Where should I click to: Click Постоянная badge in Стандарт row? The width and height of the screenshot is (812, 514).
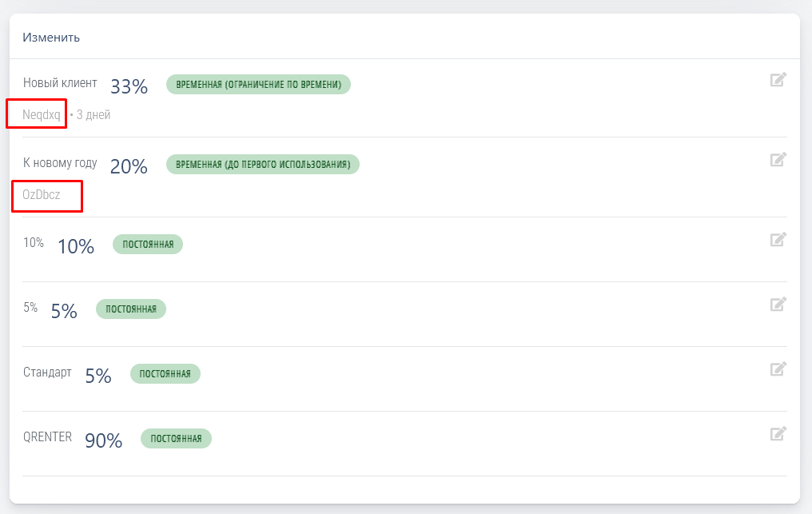[165, 374]
